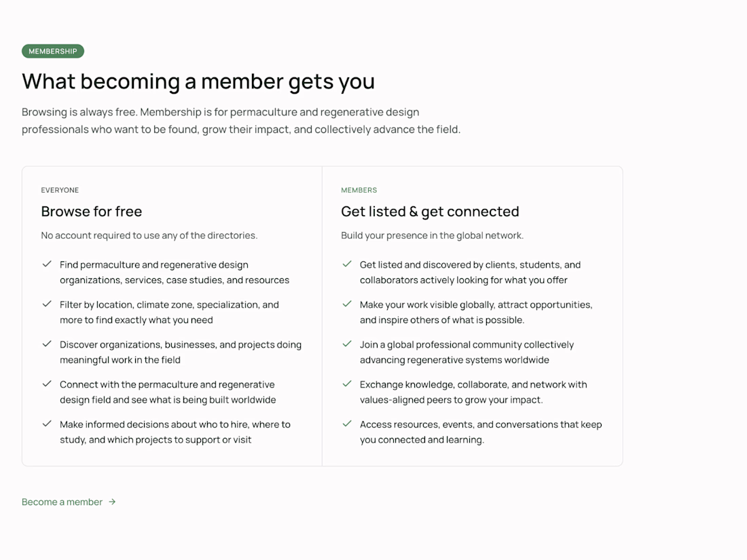Click the arrow icon beside Become a member

coord(112,502)
